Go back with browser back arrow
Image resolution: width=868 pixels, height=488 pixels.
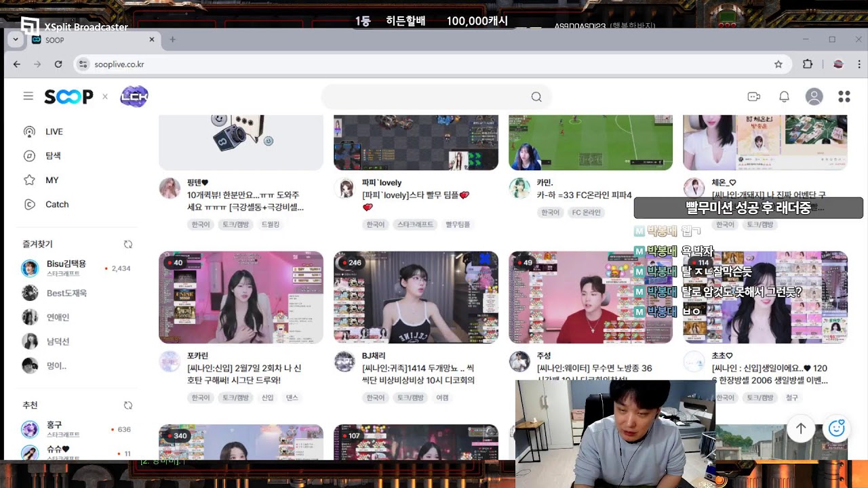click(17, 64)
